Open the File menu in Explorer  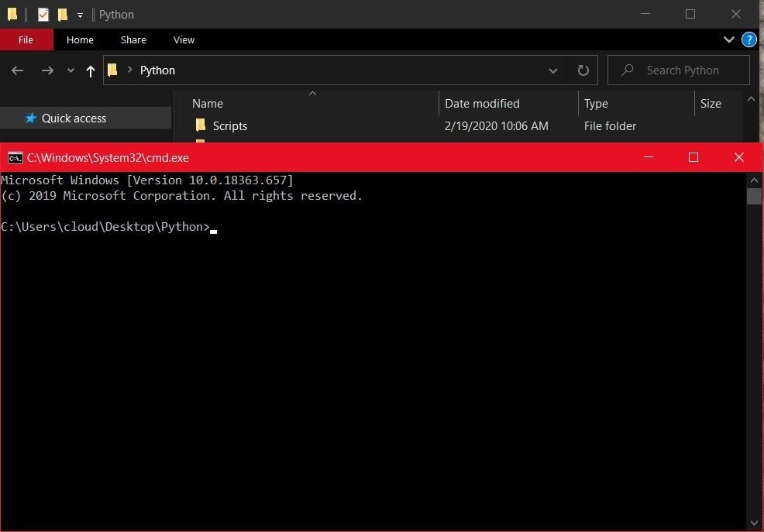point(26,40)
